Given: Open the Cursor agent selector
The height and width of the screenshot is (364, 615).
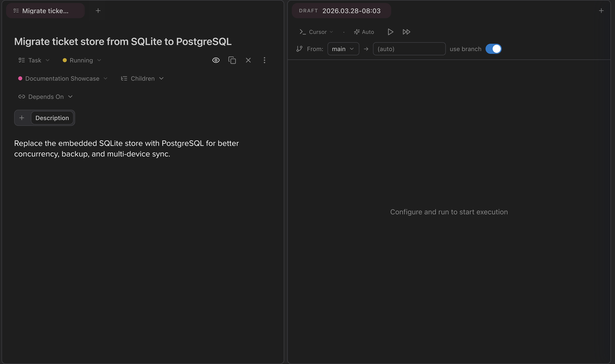Looking at the screenshot, I should 316,32.
